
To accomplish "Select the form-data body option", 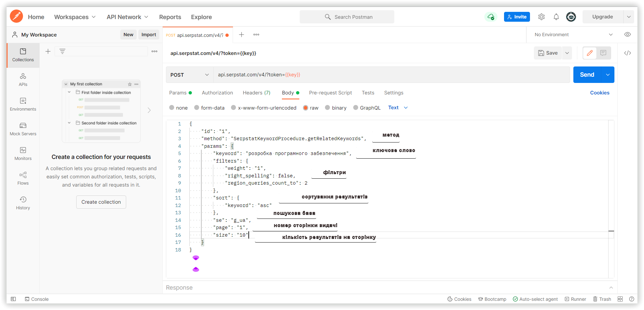I will [209, 108].
